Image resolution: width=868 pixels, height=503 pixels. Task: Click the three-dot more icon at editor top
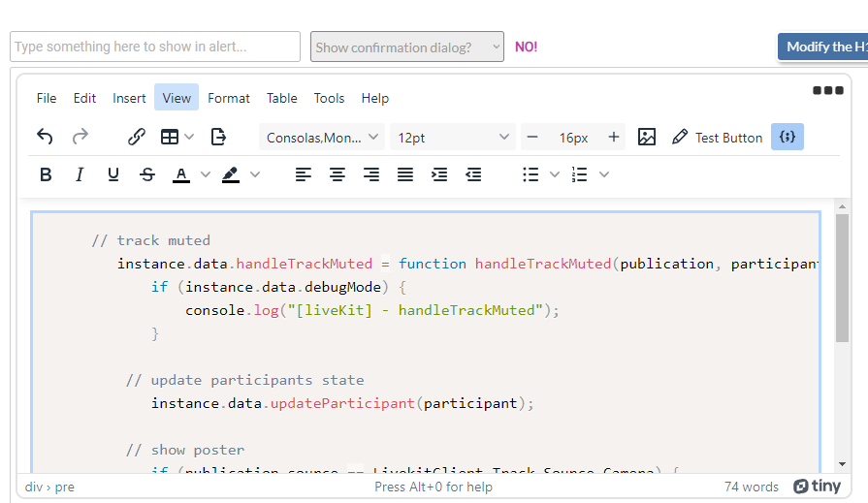point(828,90)
